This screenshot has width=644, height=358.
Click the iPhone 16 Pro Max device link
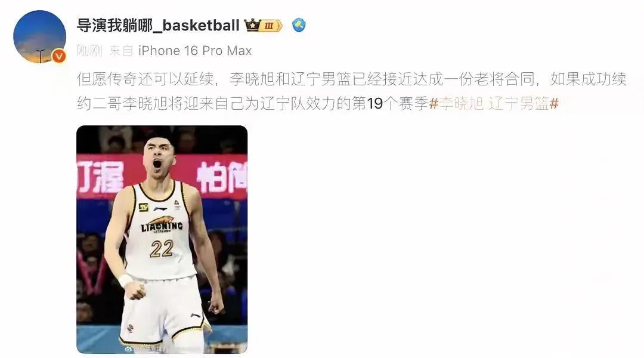(195, 51)
